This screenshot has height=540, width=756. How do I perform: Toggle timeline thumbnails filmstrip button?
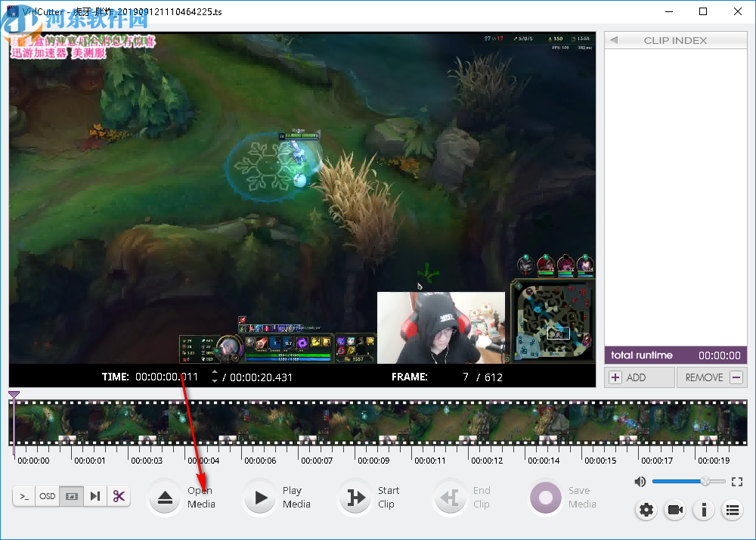coord(71,496)
